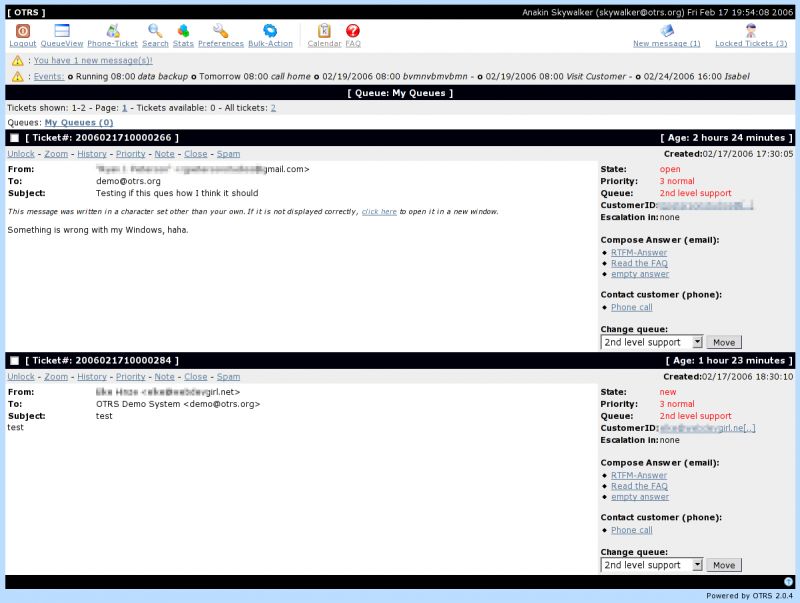Open History of ticket 2006021710000266
Screen dimensions: 800x603
92,154
